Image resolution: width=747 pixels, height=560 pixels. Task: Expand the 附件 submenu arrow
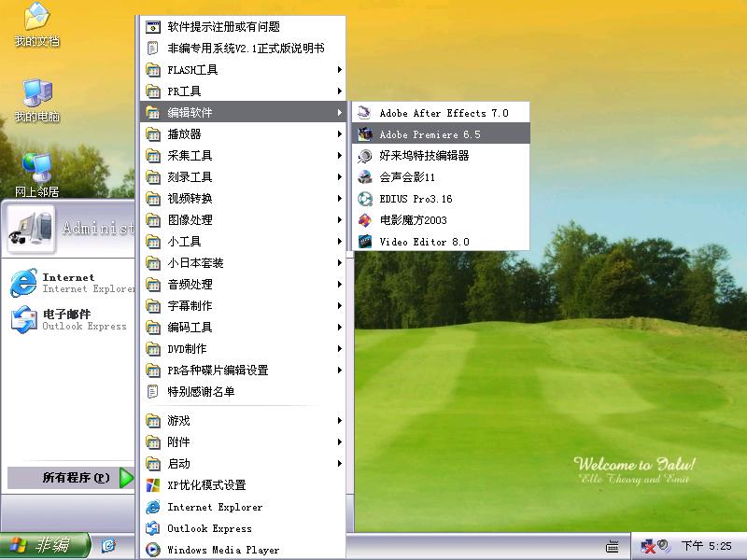339,441
